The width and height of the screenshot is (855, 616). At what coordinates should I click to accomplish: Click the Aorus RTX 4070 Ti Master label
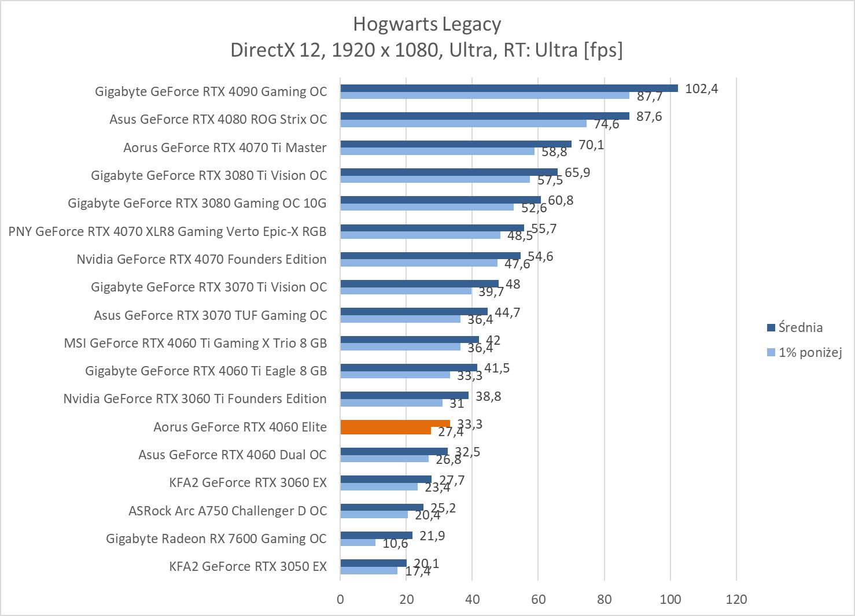(x=224, y=147)
